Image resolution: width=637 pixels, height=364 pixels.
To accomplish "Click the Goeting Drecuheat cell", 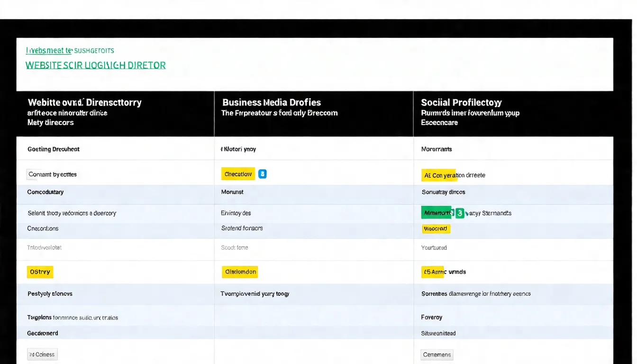I will (x=54, y=149).
